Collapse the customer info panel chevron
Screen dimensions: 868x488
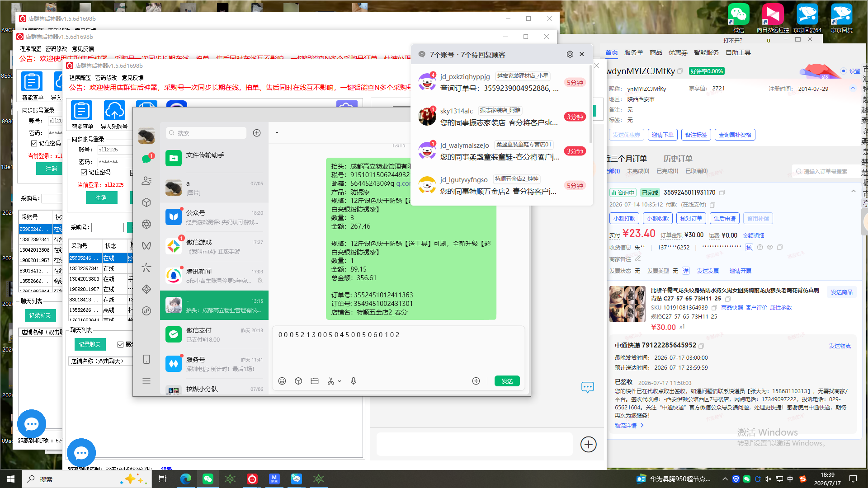pos(853,88)
